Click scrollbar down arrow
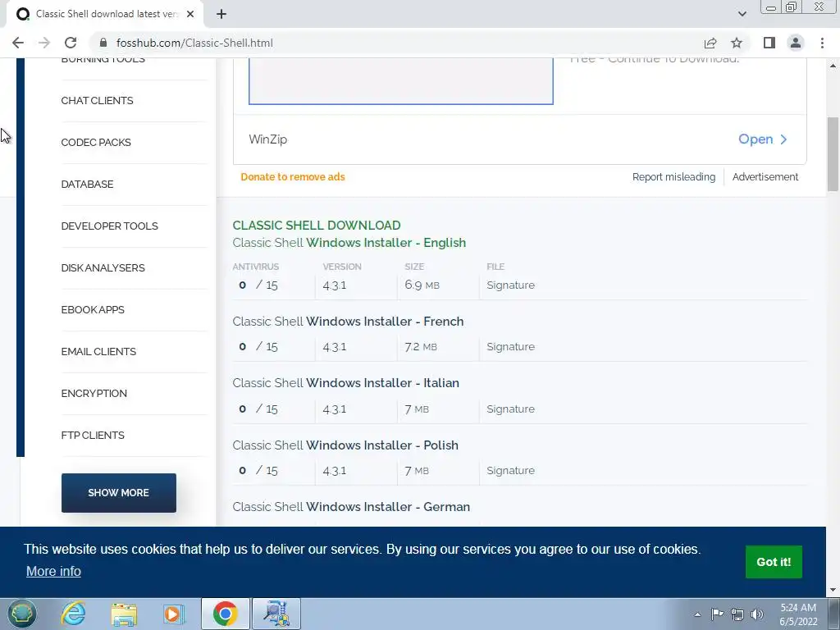Screen dimensions: 840x630 pyautogui.click(x=833, y=591)
